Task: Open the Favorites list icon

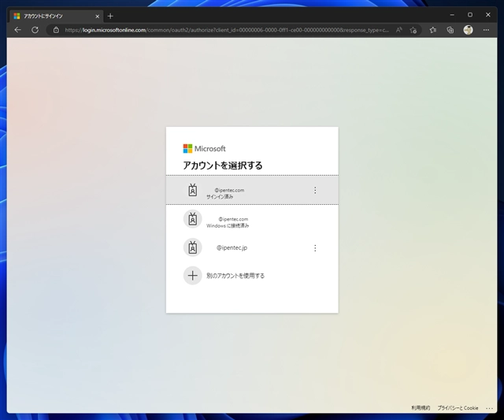Action: tap(432, 30)
